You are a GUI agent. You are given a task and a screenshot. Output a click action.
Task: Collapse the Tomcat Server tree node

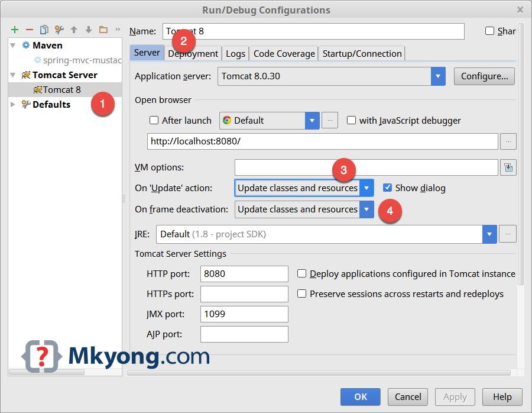(13, 75)
